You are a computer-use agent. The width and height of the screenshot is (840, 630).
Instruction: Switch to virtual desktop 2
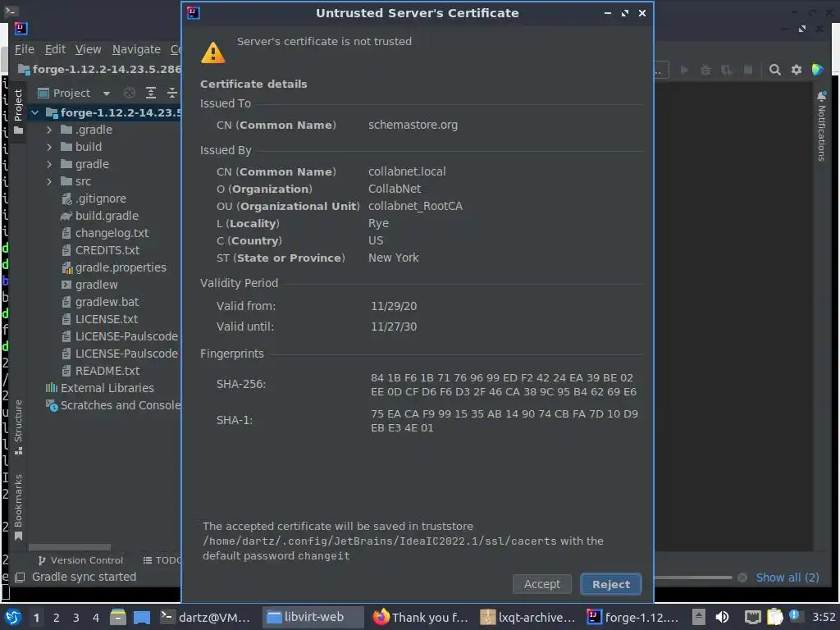point(56,618)
